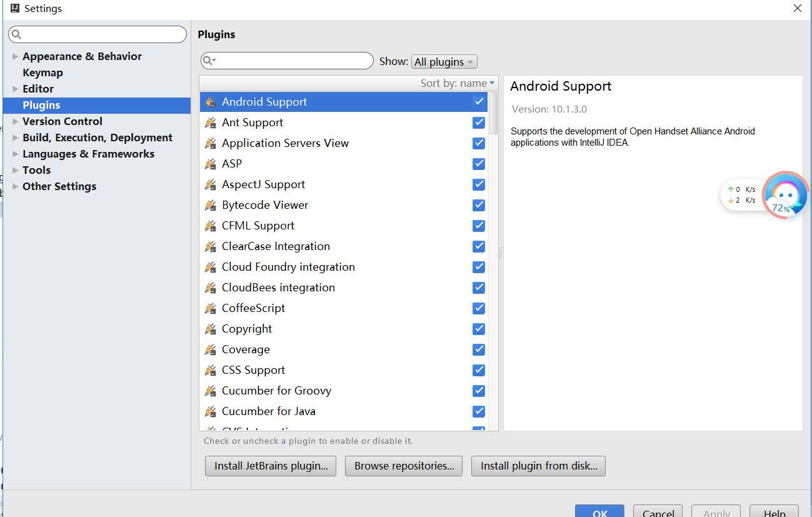Expand the Tools section arrow
This screenshot has height=517, width=812.
[x=15, y=170]
